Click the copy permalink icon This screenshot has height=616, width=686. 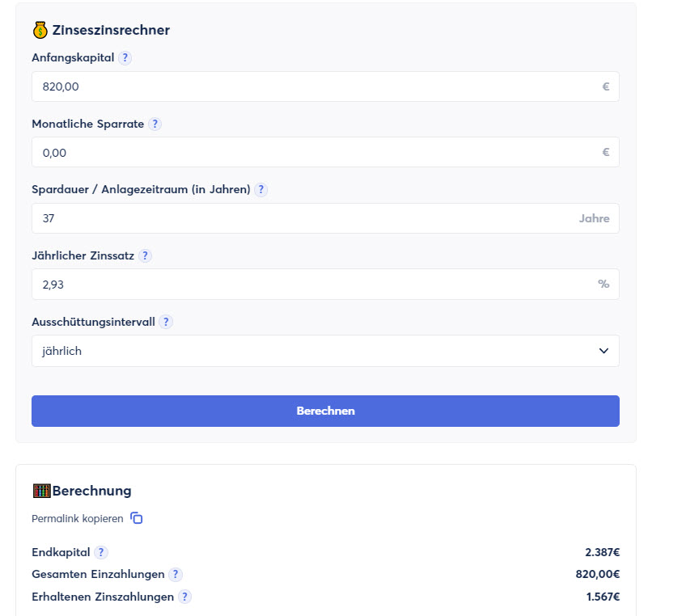point(137,518)
